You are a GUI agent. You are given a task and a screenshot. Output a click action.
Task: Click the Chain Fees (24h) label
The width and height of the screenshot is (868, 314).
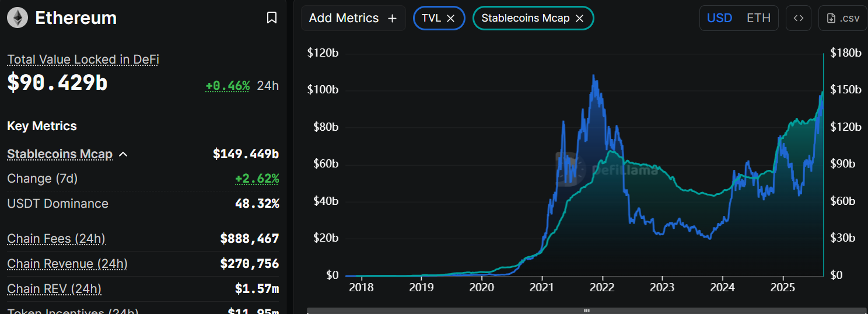tap(56, 238)
